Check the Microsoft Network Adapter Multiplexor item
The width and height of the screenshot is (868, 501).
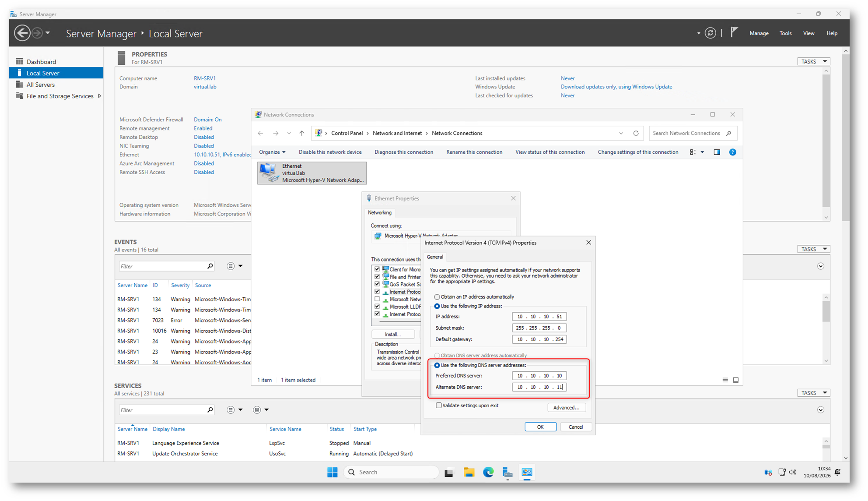click(377, 299)
